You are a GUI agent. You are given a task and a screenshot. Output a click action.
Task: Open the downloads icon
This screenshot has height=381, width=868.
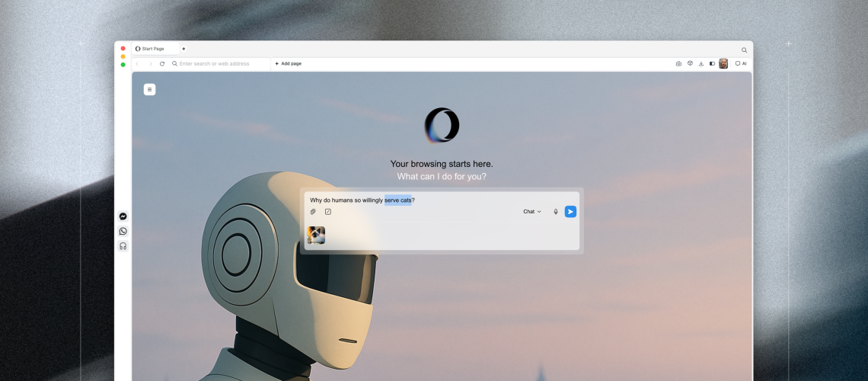(701, 64)
